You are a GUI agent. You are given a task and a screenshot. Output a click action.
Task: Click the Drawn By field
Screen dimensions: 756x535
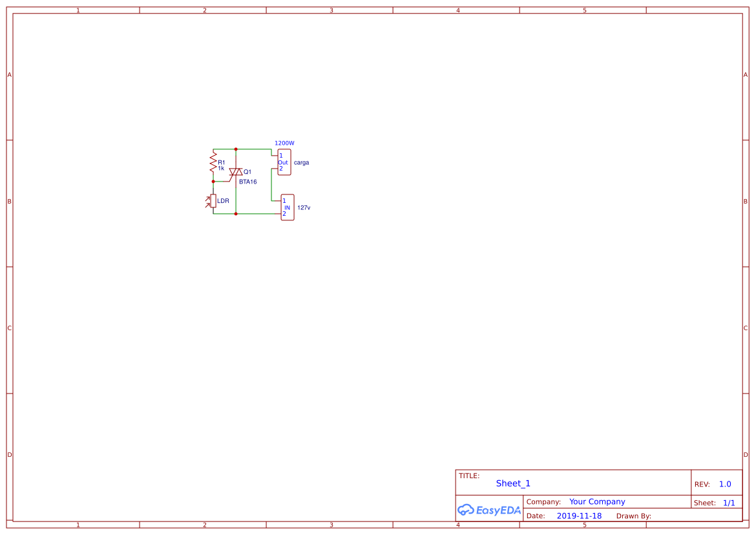[634, 516]
